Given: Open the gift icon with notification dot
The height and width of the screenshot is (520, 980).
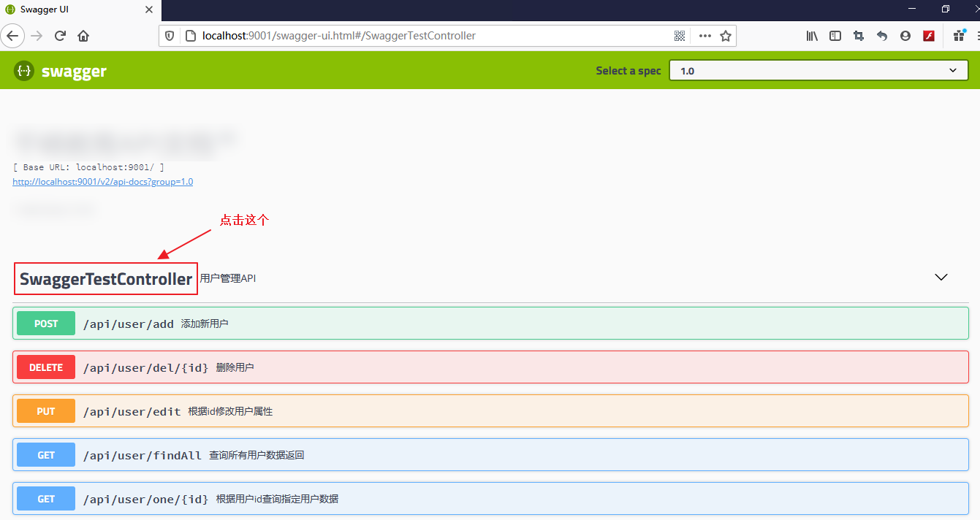Looking at the screenshot, I should click(x=960, y=35).
